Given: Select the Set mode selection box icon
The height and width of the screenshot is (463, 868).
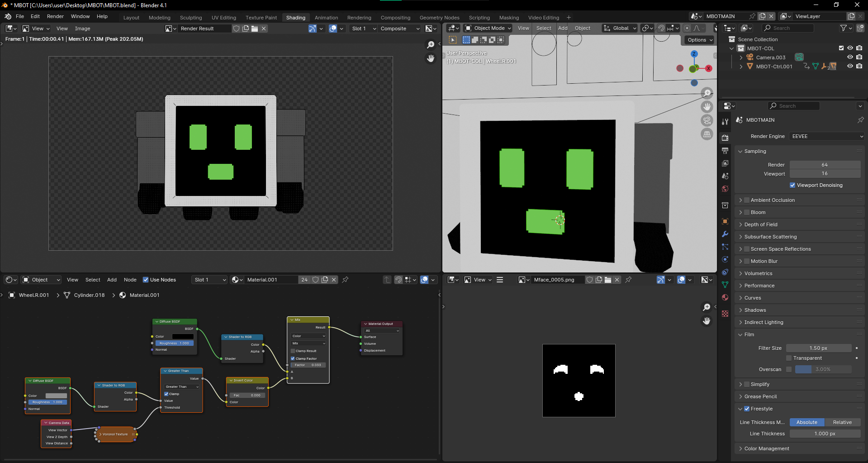Looking at the screenshot, I should point(466,40).
